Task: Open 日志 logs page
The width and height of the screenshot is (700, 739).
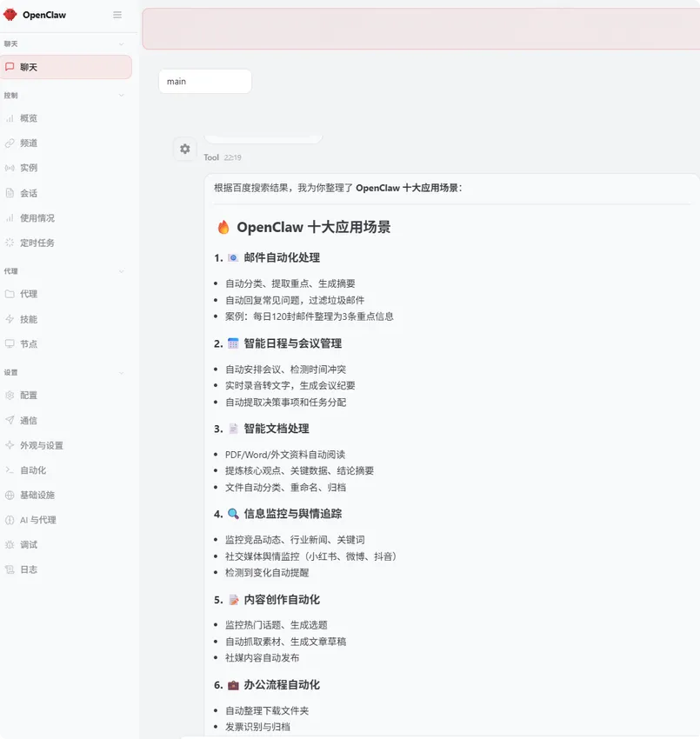Action: (66, 569)
